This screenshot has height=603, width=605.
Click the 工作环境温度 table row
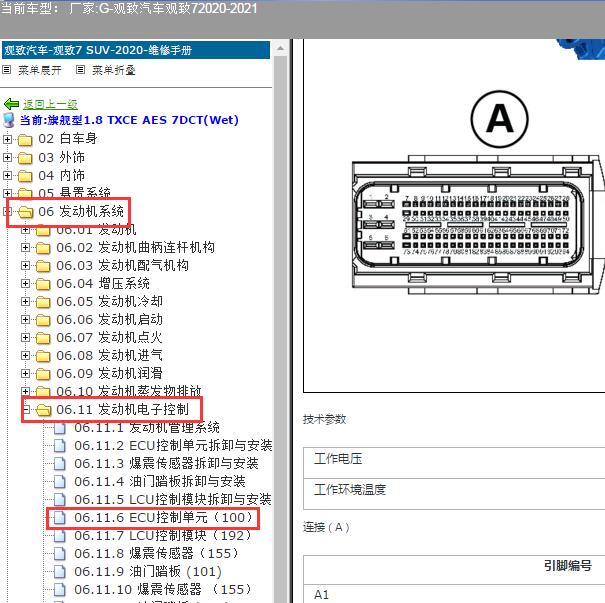point(454,494)
